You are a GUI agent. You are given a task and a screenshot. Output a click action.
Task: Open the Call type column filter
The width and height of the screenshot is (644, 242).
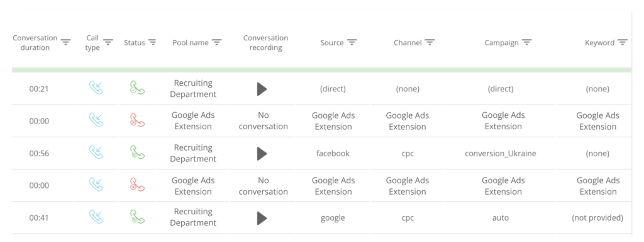click(x=108, y=42)
